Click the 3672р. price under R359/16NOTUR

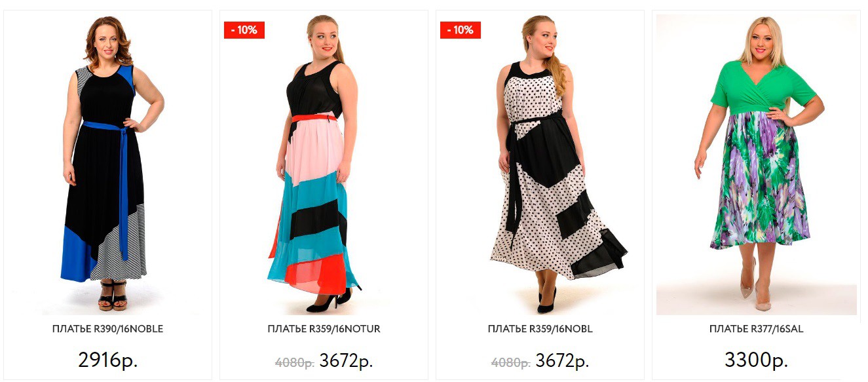(346, 361)
